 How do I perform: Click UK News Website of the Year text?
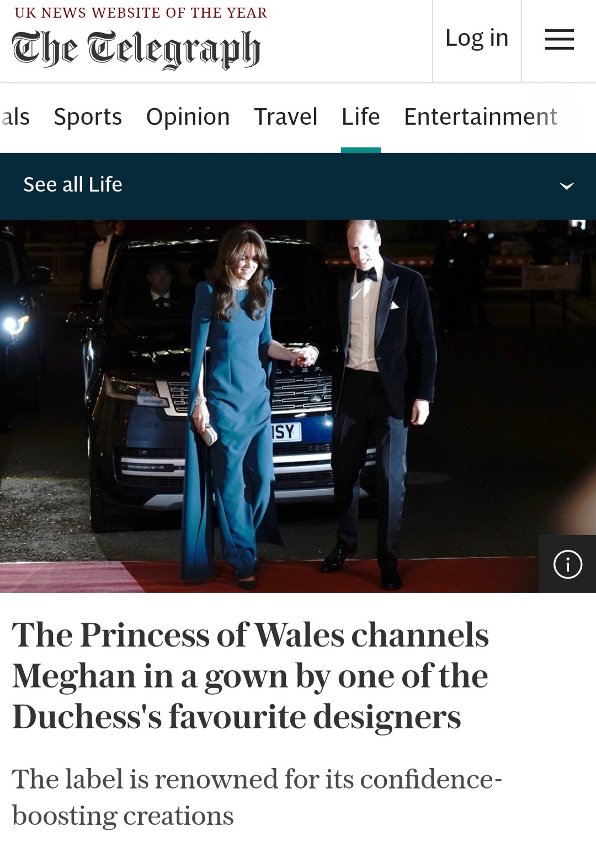141,13
